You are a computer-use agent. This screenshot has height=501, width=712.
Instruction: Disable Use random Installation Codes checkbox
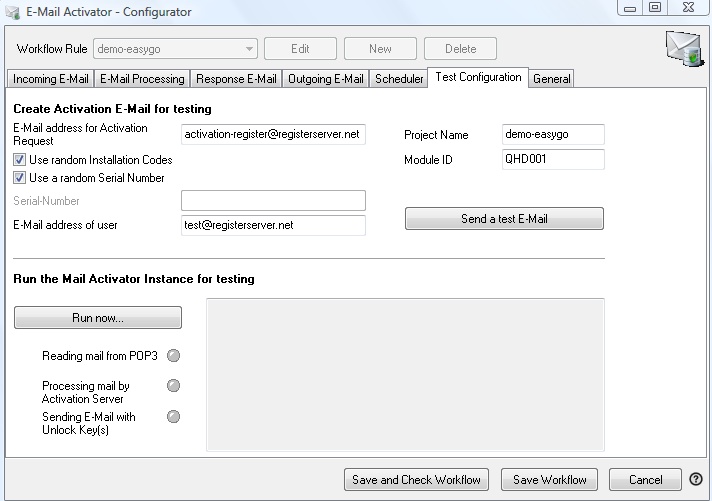(x=19, y=160)
